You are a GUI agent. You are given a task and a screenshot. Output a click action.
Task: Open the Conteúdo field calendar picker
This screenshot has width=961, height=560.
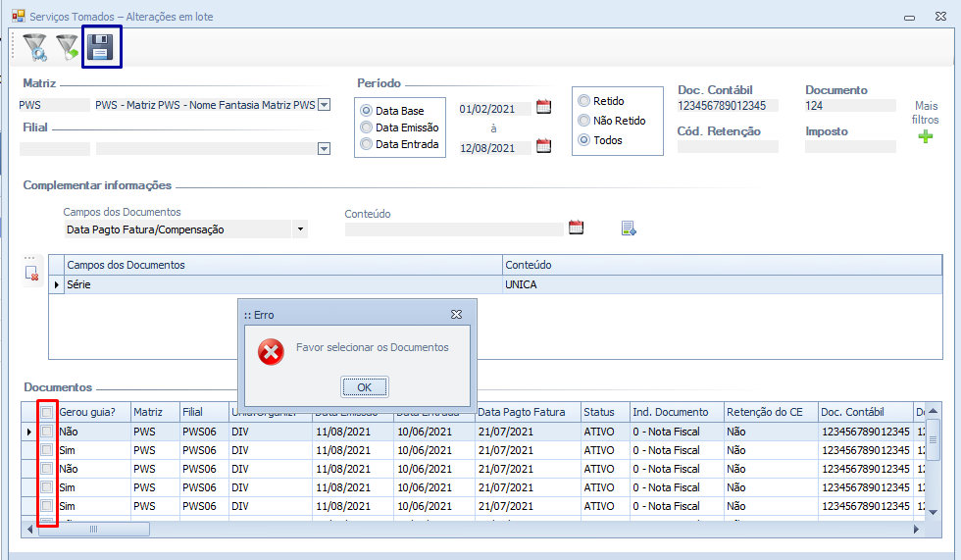pyautogui.click(x=577, y=228)
